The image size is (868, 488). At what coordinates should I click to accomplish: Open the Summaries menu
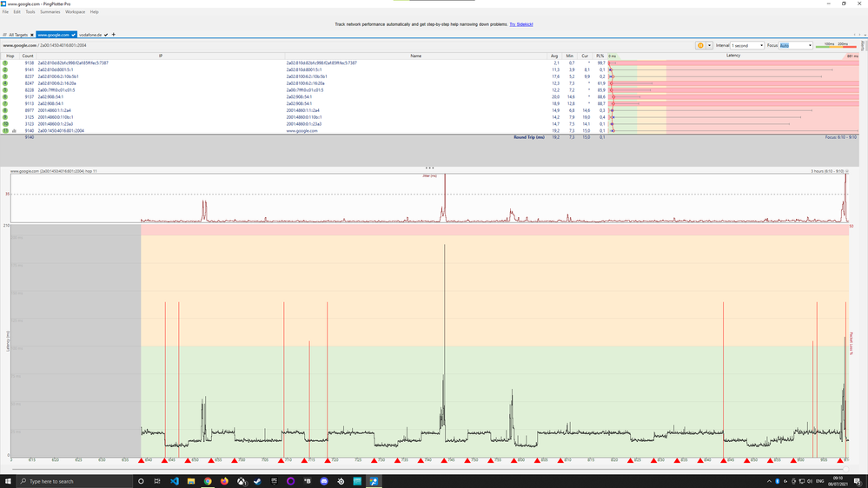click(x=50, y=12)
